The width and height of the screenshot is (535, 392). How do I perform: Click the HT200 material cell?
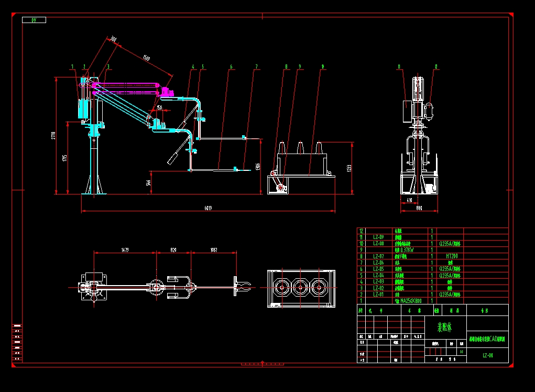pos(452,256)
